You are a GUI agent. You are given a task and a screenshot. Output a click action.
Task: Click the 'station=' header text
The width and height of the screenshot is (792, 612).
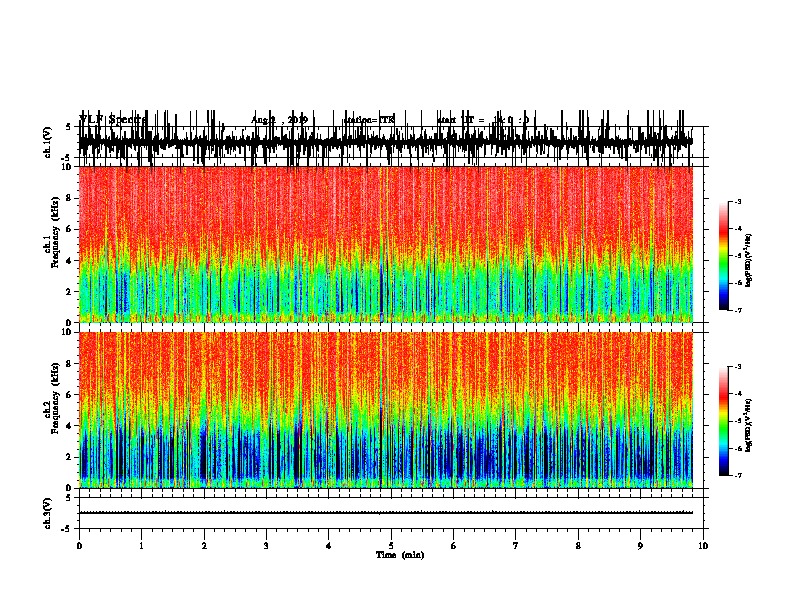coord(361,120)
